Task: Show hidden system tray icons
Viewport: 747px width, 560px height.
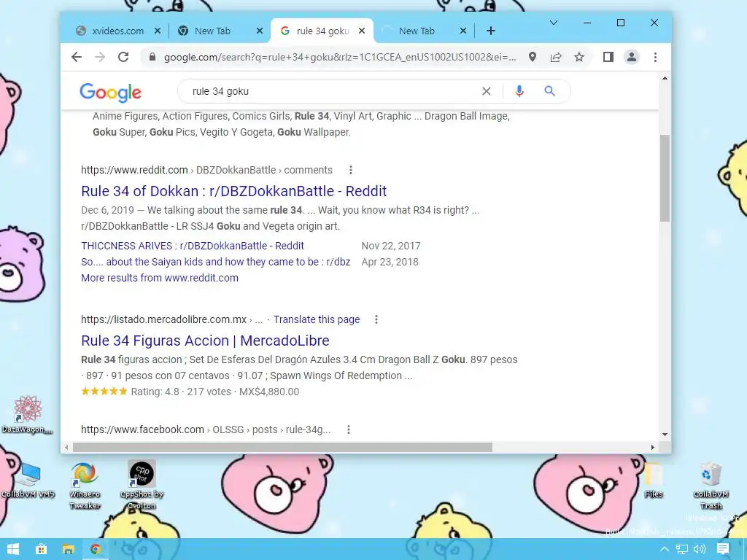Action: (x=664, y=550)
